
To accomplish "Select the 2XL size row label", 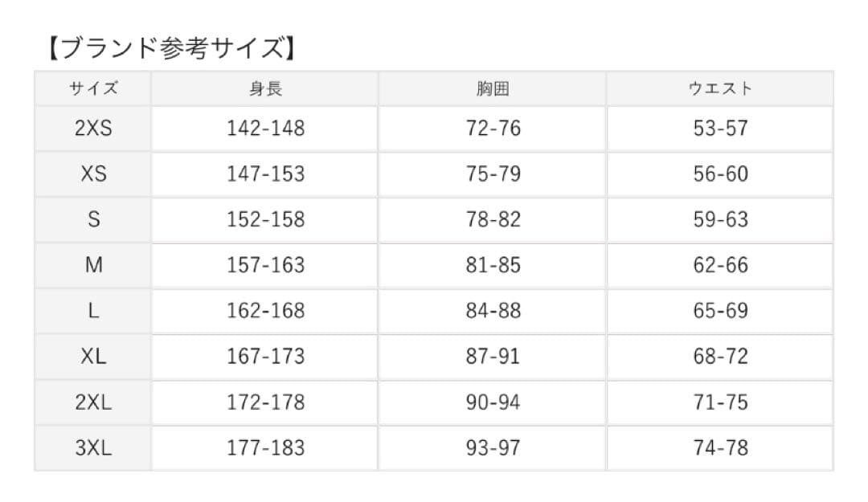I will [x=93, y=402].
